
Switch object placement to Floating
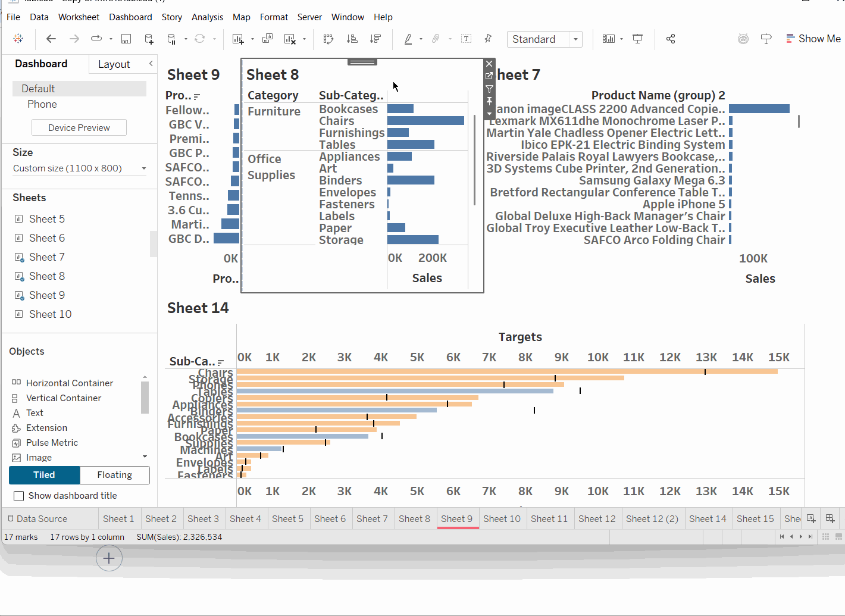(114, 475)
